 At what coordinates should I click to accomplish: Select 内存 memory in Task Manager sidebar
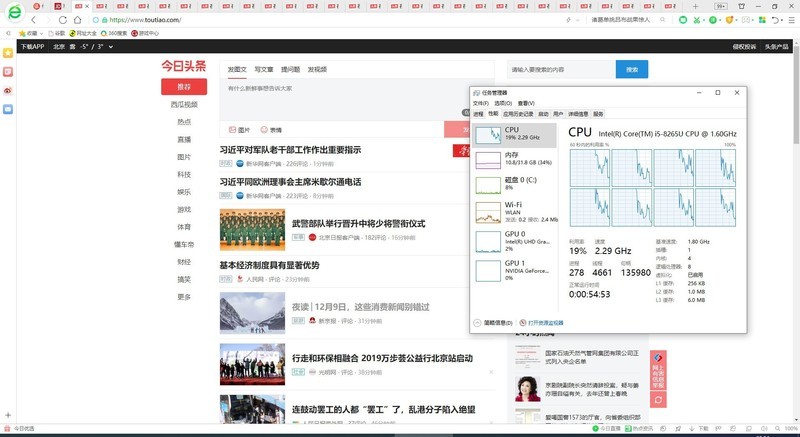coord(514,159)
